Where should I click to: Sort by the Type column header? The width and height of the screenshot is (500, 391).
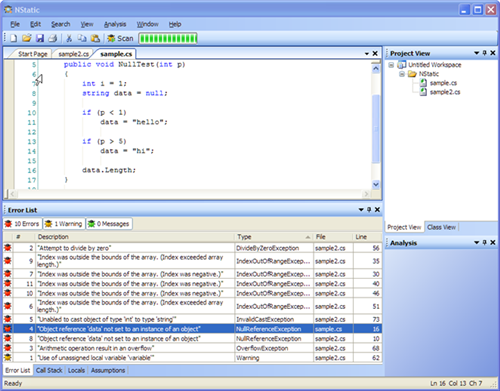point(274,237)
